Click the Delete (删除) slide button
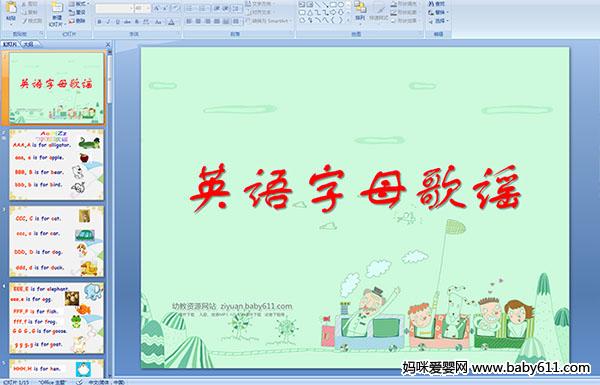 coord(77,21)
